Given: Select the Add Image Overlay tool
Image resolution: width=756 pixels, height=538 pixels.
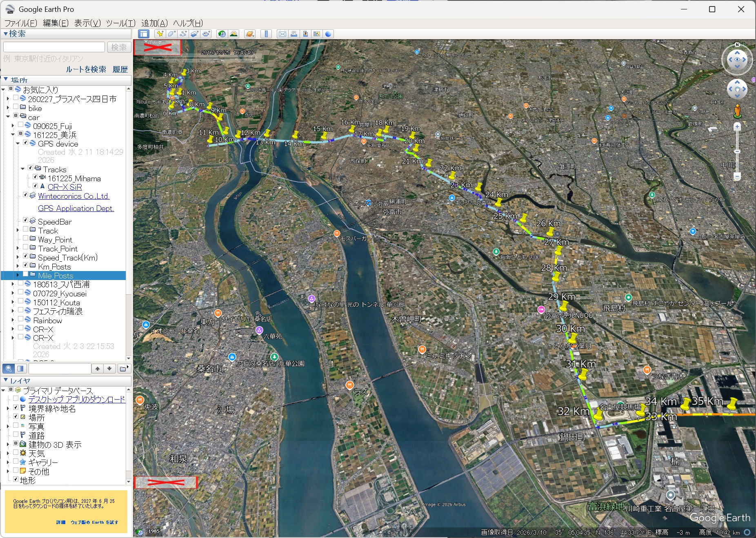Looking at the screenshot, I should pos(195,34).
